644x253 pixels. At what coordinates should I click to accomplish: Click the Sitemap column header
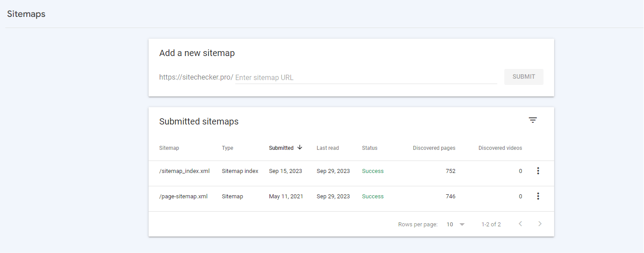click(169, 148)
